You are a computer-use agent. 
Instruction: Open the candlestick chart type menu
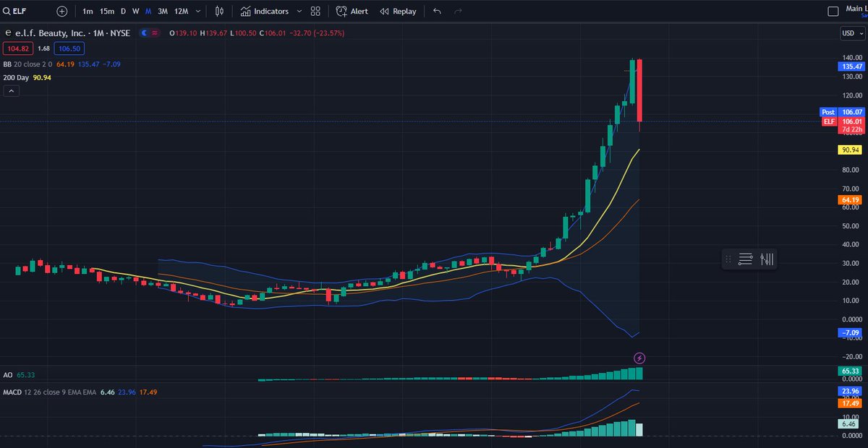point(220,11)
